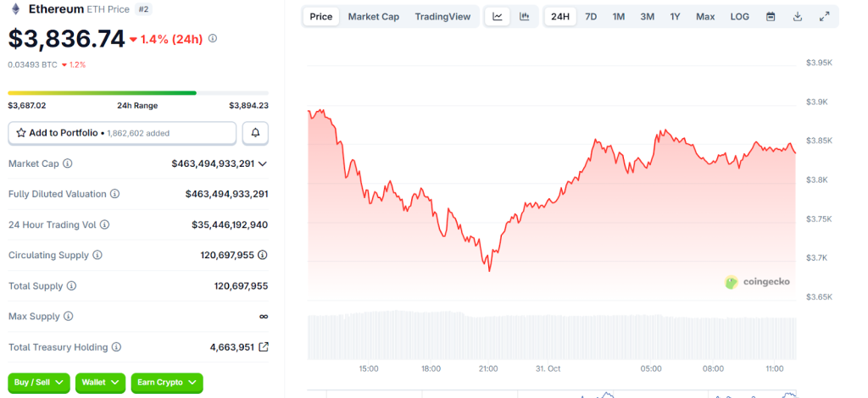Expand chart to fullscreen
This screenshot has width=868, height=398.
[x=825, y=17]
